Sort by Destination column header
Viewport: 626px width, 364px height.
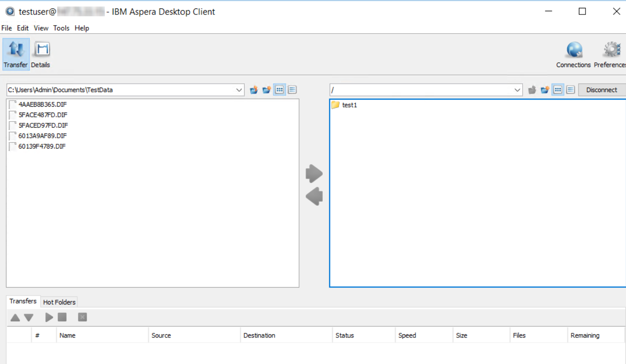pos(286,335)
